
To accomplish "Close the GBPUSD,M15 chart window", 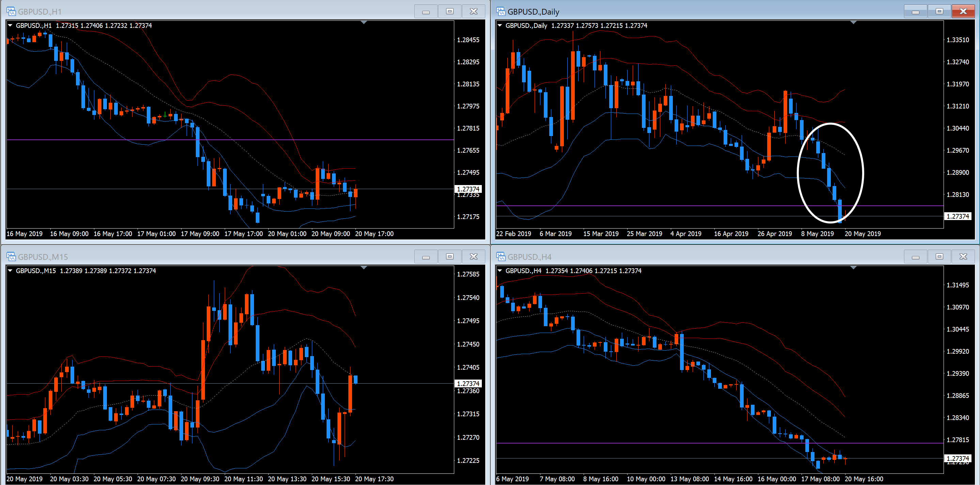I will [474, 257].
